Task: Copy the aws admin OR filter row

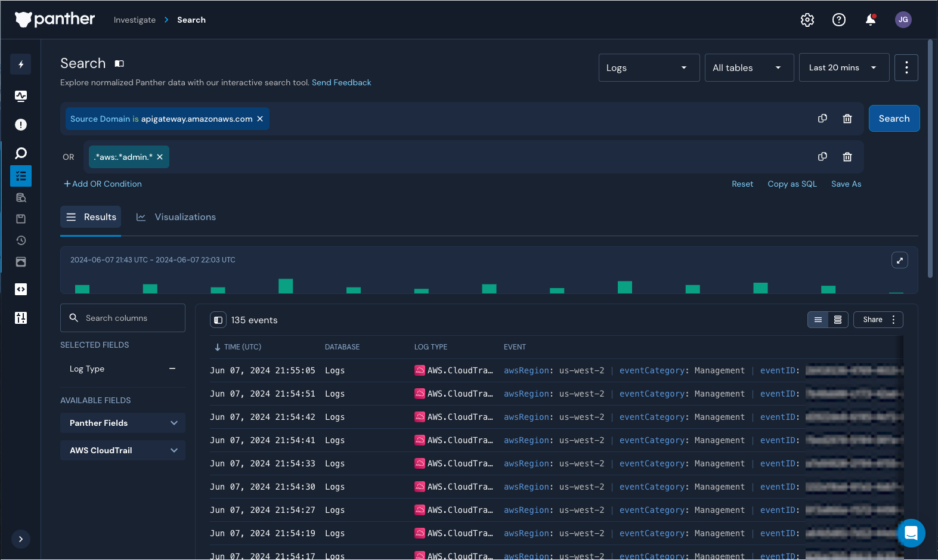Action: pyautogui.click(x=822, y=157)
